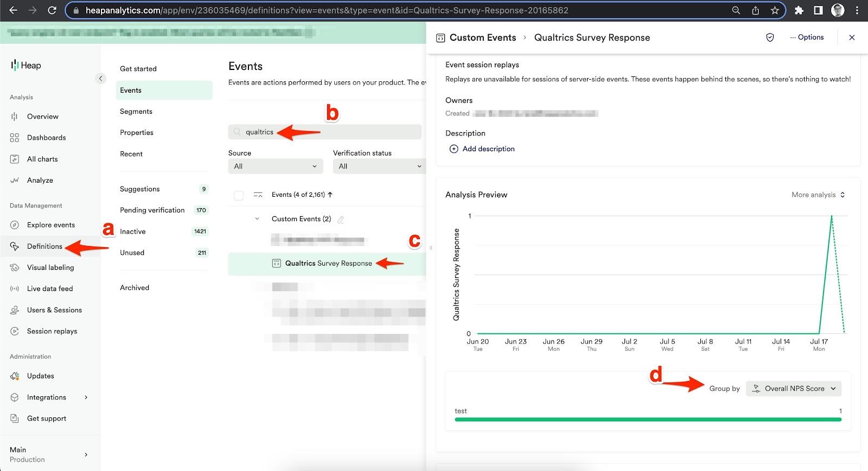Click the Visual labeling icon
This screenshot has width=868, height=471.
[15, 268]
